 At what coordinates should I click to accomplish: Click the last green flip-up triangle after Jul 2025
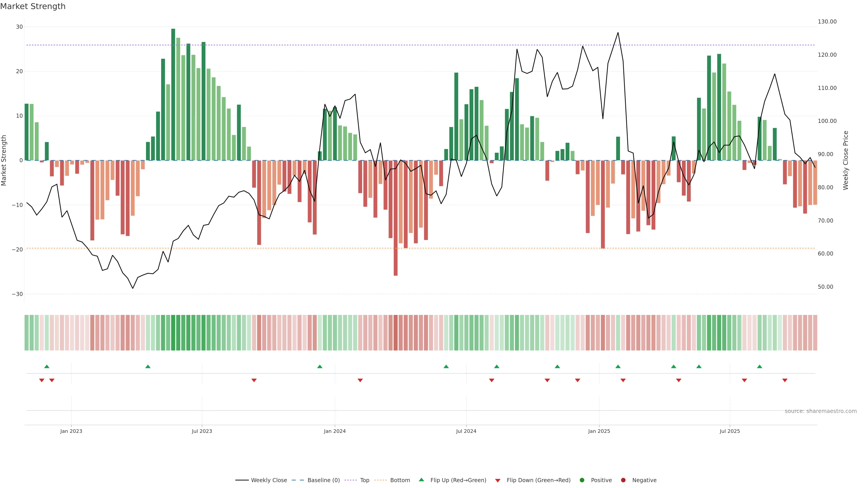(759, 366)
